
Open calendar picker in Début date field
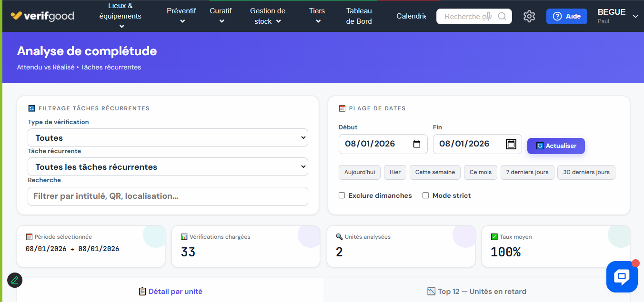pos(417,144)
